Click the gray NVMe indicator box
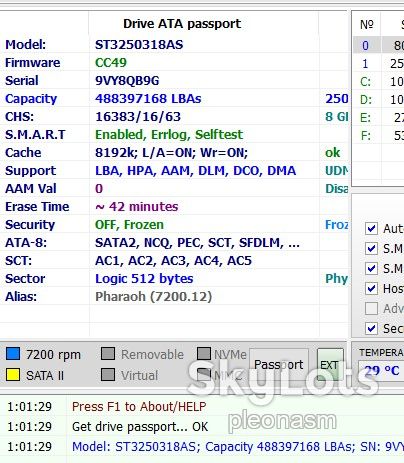Image resolution: width=404 pixels, height=463 pixels. (x=204, y=354)
